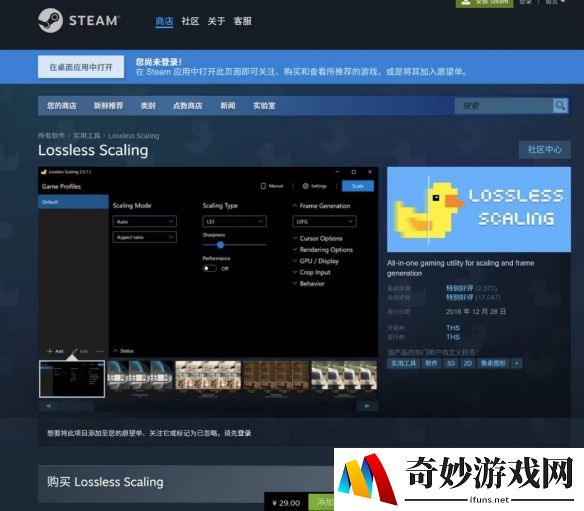Viewport: 584px width, 511px height.
Task: Select the brown-toned comparison thumbnail
Action: click(x=276, y=379)
